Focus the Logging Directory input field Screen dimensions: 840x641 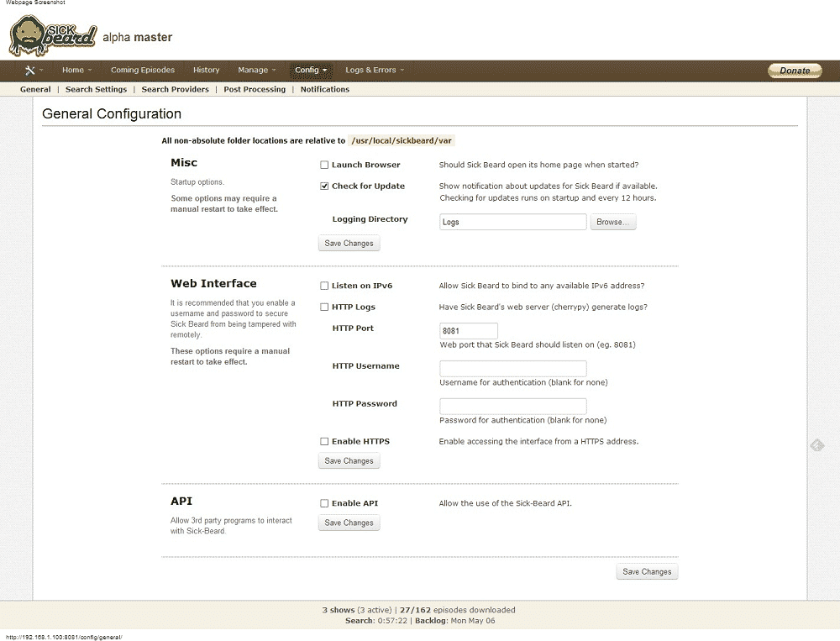click(512, 222)
